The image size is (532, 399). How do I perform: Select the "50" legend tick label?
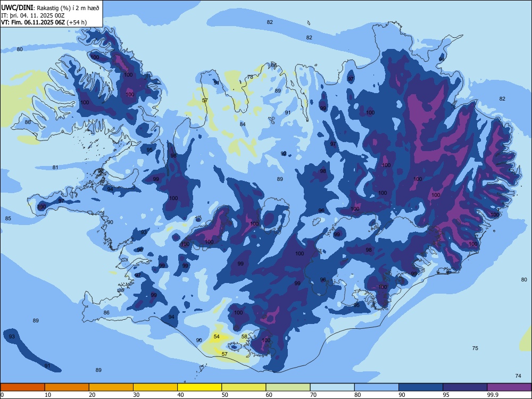pos(225,395)
